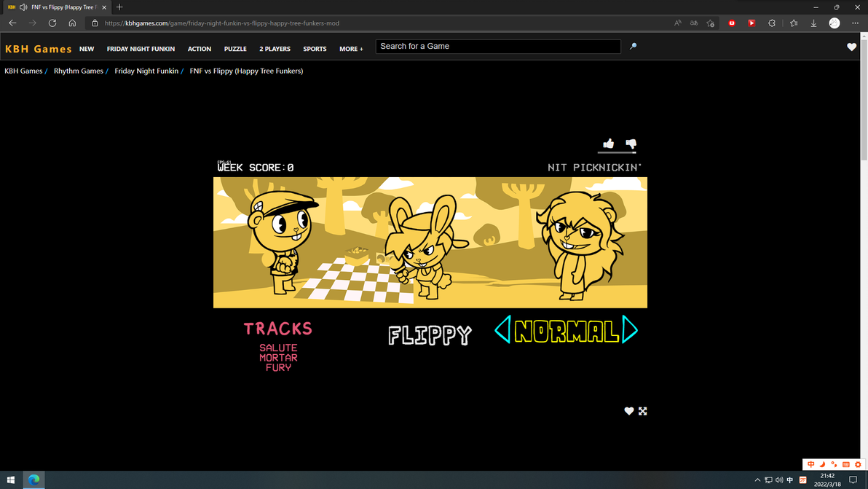Follow the Friday Night Funkin breadcrumb

pyautogui.click(x=146, y=71)
